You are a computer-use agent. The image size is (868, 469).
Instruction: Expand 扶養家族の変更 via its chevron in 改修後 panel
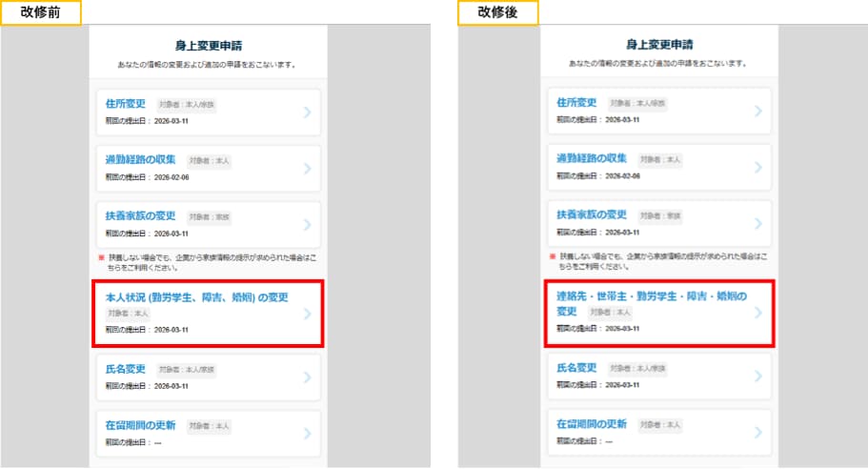tap(758, 225)
